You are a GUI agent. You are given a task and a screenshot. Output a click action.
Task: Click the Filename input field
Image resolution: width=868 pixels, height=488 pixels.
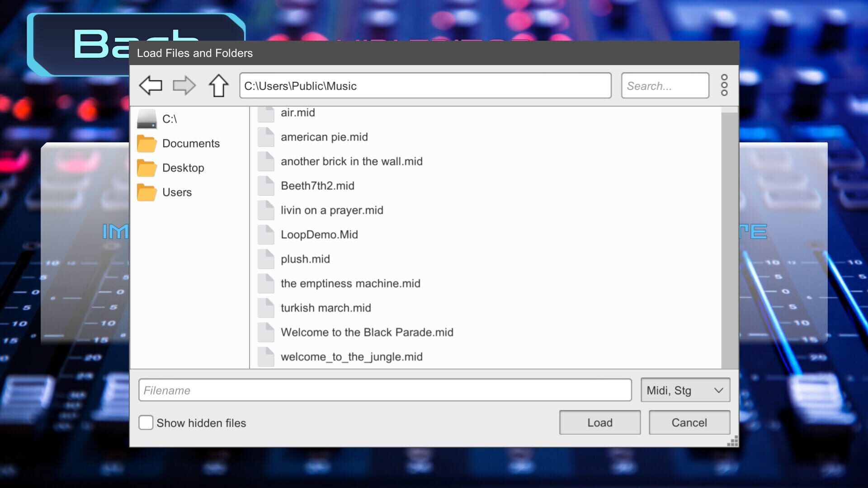(x=385, y=390)
